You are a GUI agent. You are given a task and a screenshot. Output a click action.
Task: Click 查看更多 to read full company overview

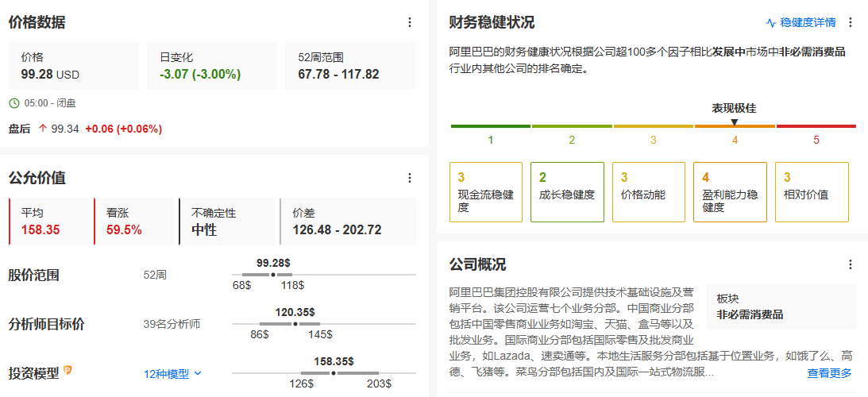point(829,373)
